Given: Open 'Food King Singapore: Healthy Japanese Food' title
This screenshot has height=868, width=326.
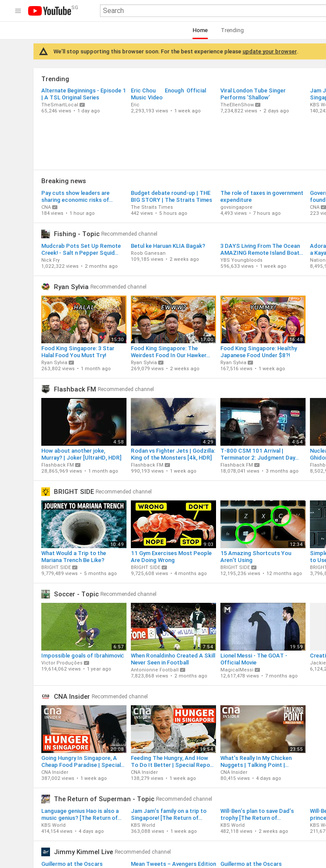Looking at the screenshot, I should click(259, 352).
